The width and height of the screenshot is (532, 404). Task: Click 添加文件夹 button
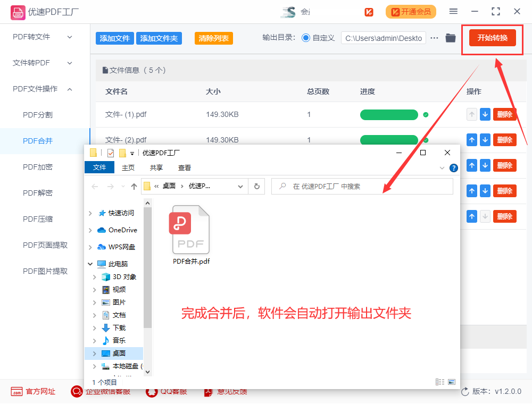159,38
